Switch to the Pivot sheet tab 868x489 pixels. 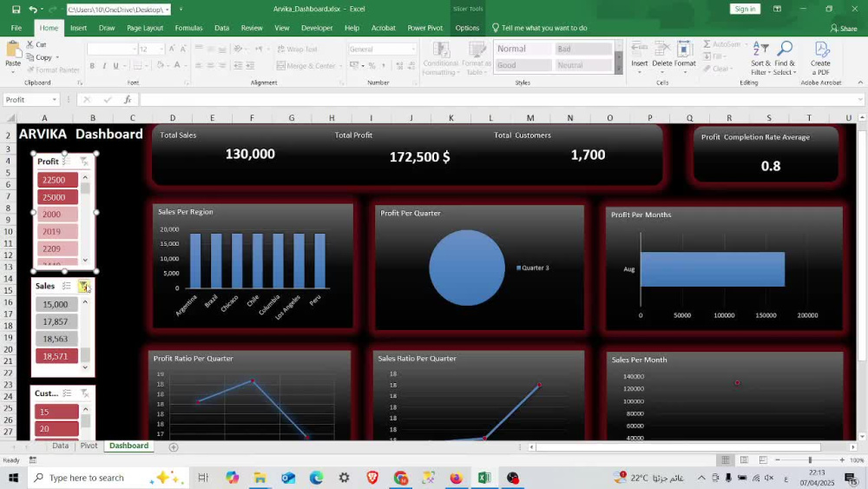(89, 446)
